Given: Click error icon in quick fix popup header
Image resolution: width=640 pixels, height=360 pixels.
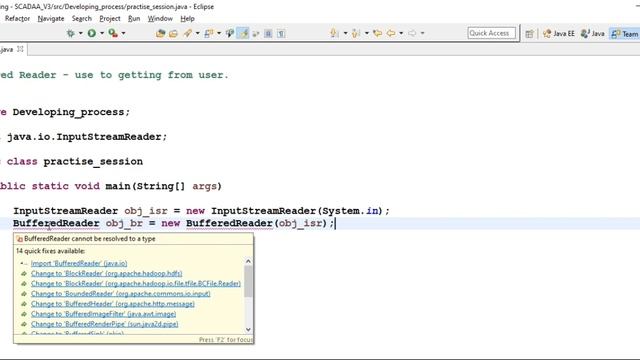Looking at the screenshot, I should point(19,239).
